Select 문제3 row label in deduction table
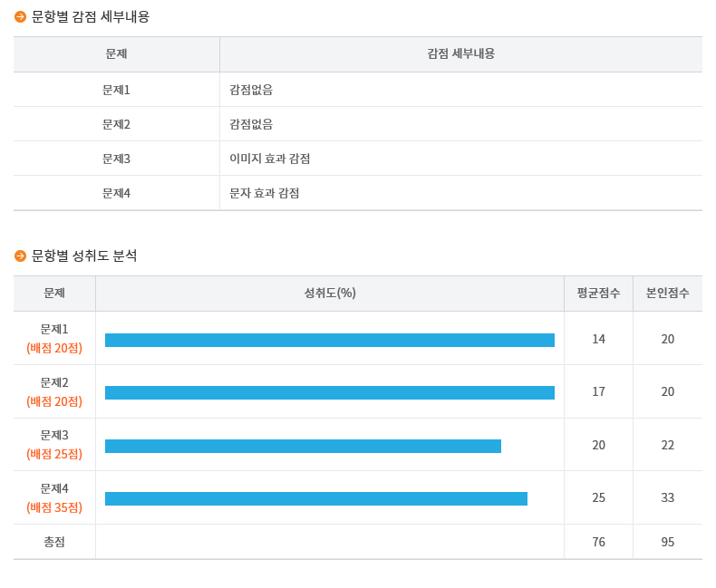 tap(116, 159)
